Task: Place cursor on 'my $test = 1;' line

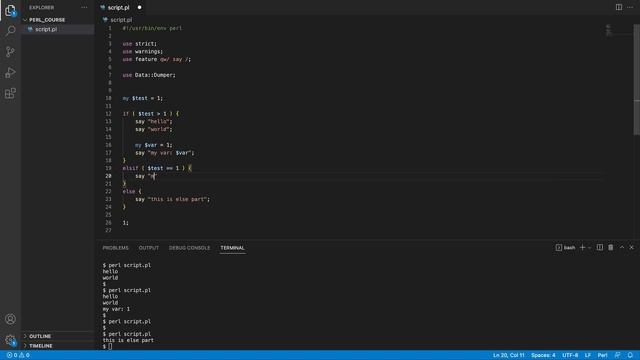Action: 142,98
